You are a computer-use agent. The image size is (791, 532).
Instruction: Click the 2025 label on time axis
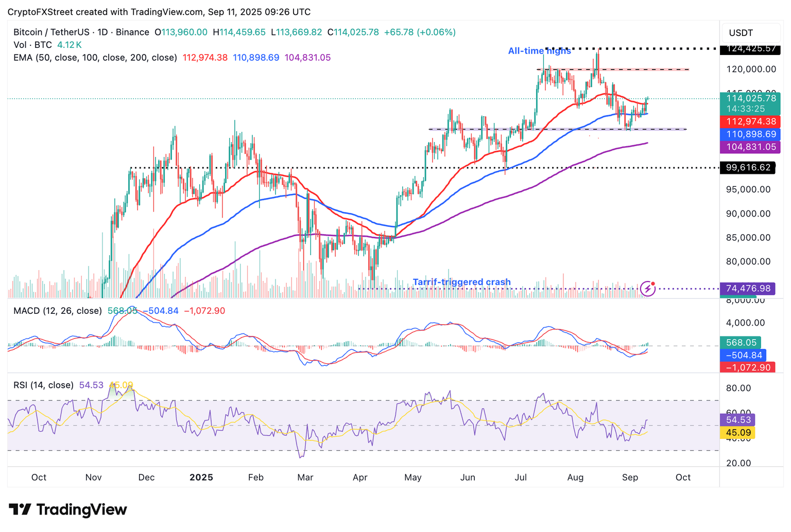pos(201,477)
